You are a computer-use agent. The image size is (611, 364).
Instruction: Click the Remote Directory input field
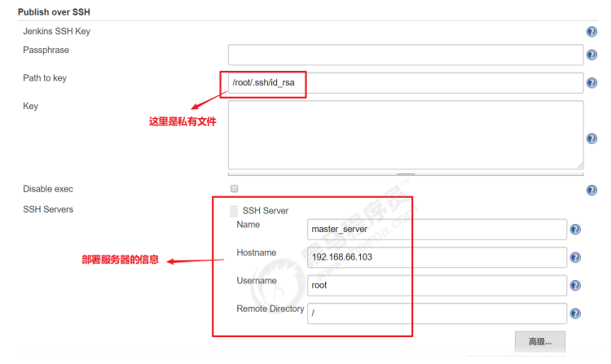click(437, 314)
